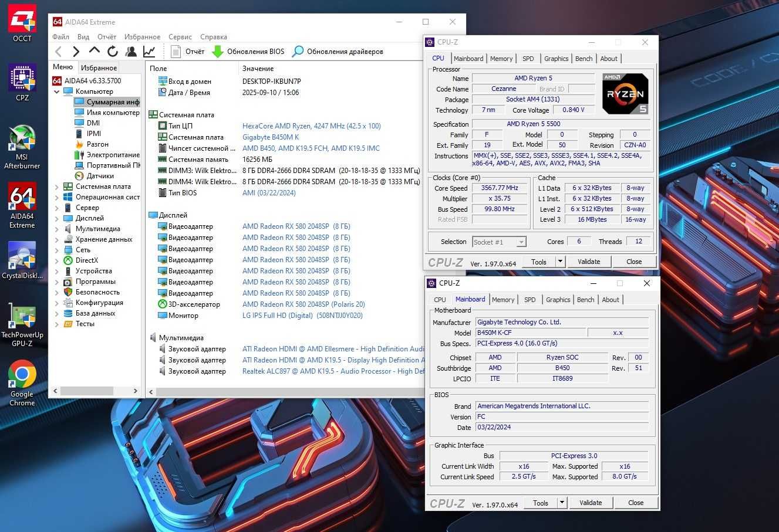Select the Разгон tree item
The height and width of the screenshot is (532, 779).
click(x=97, y=144)
